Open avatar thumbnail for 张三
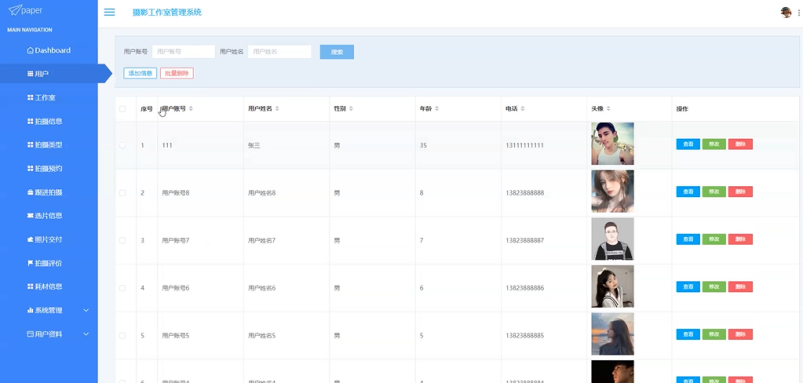 coord(612,144)
